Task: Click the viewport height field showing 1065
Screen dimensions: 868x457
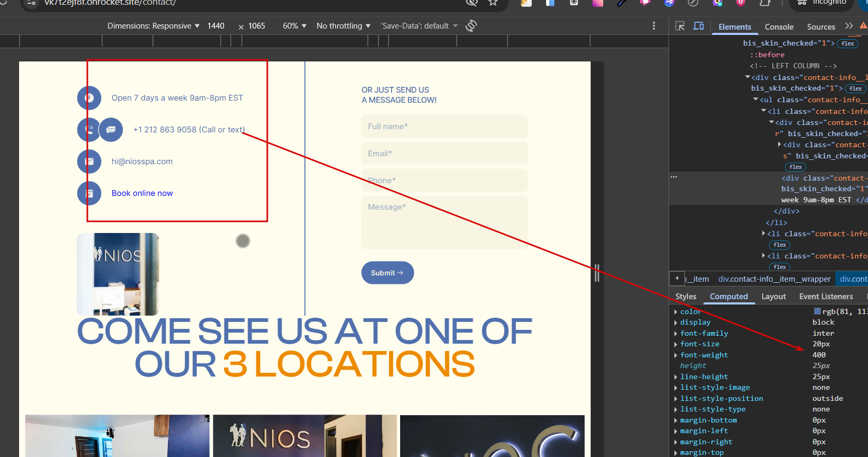Action: (x=257, y=26)
